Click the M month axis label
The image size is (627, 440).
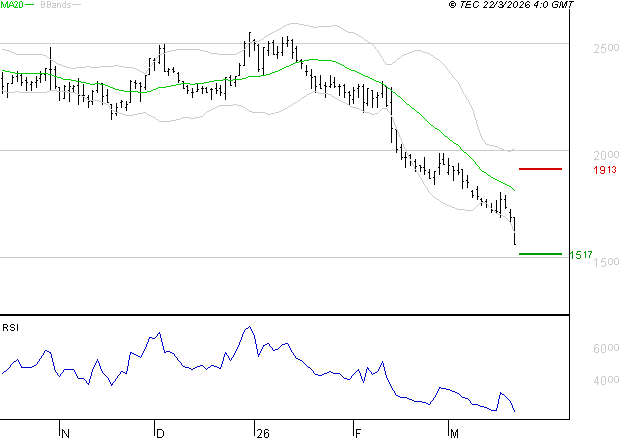[x=454, y=433]
